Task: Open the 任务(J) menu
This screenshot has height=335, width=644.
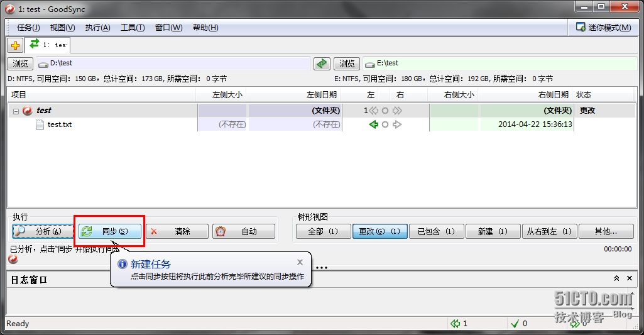Action: click(x=28, y=28)
